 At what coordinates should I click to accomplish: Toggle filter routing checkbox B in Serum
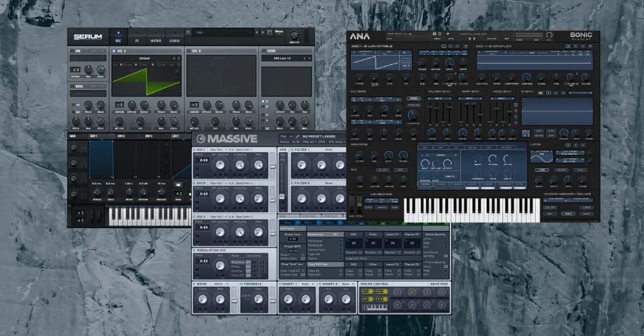263,106
